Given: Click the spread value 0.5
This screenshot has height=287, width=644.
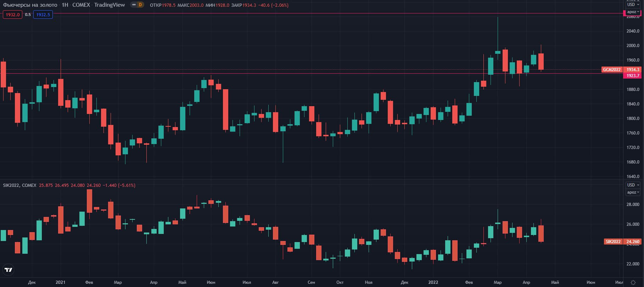Looking at the screenshot, I should pyautogui.click(x=28, y=15).
